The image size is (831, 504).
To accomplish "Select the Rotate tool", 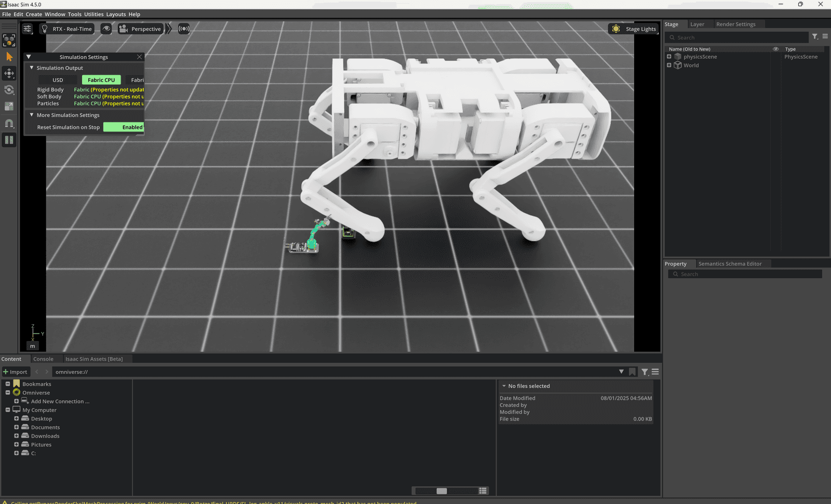I will coord(9,90).
